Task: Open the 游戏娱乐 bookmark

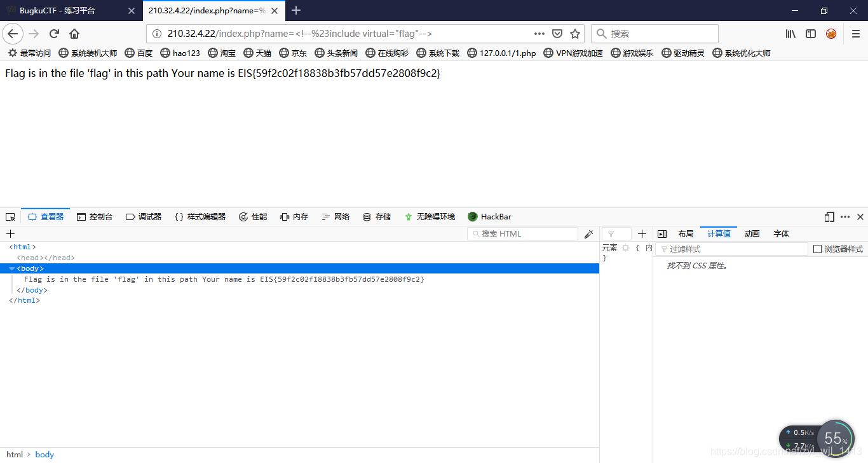Action: [x=632, y=53]
